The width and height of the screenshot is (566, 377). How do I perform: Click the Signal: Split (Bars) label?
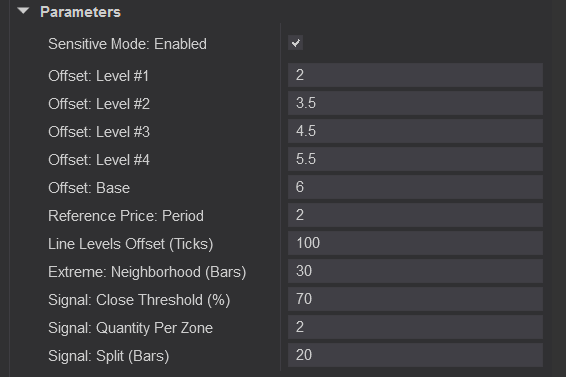point(109,356)
